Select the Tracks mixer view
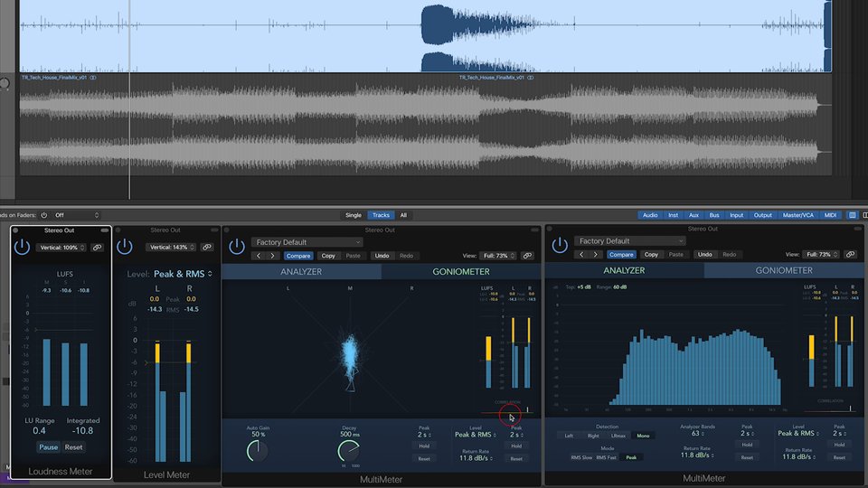 [x=381, y=215]
